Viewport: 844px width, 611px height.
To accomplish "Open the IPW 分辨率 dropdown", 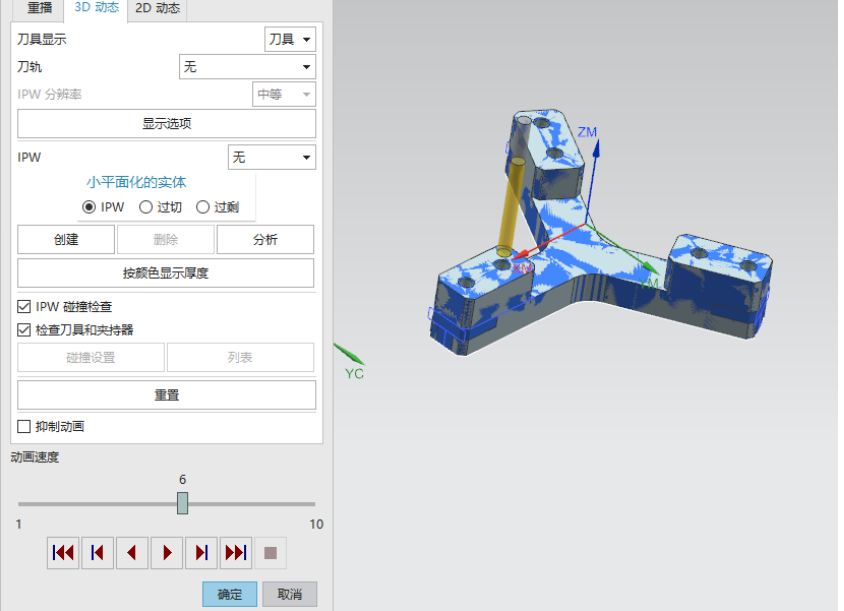I will point(284,95).
